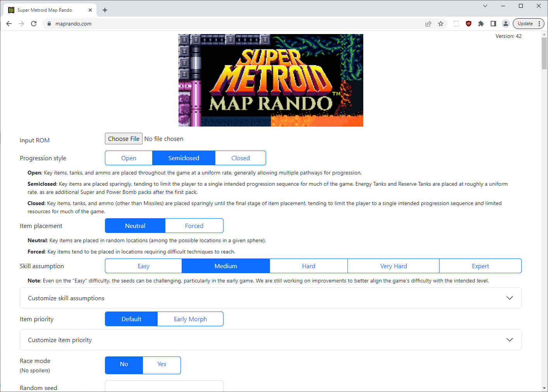The width and height of the screenshot is (548, 392).
Task: Click the scrollbar down arrow
Action: pyautogui.click(x=544, y=388)
